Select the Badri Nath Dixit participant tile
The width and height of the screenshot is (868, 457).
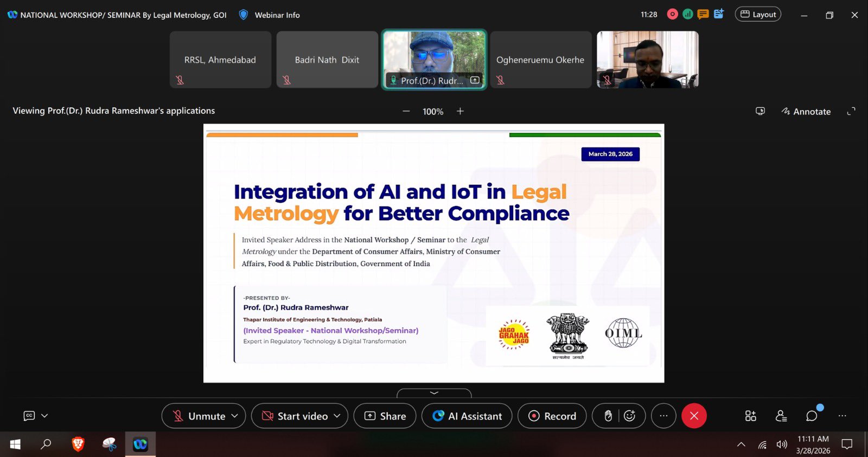(327, 60)
